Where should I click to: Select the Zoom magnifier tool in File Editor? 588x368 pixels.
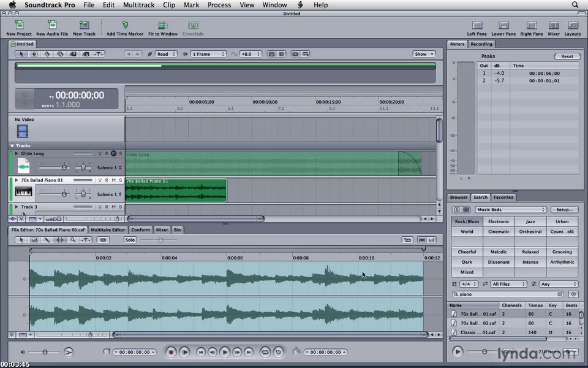73,240
